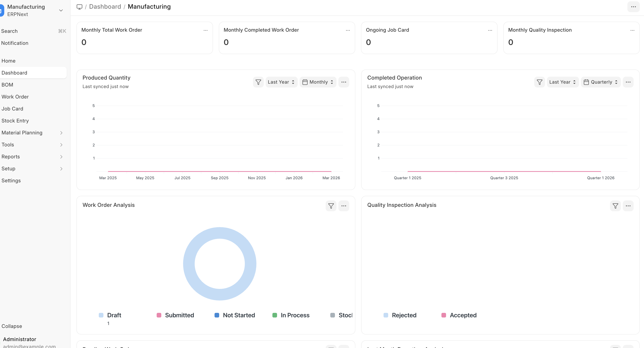Expand the Reports section in the sidebar

pos(62,157)
